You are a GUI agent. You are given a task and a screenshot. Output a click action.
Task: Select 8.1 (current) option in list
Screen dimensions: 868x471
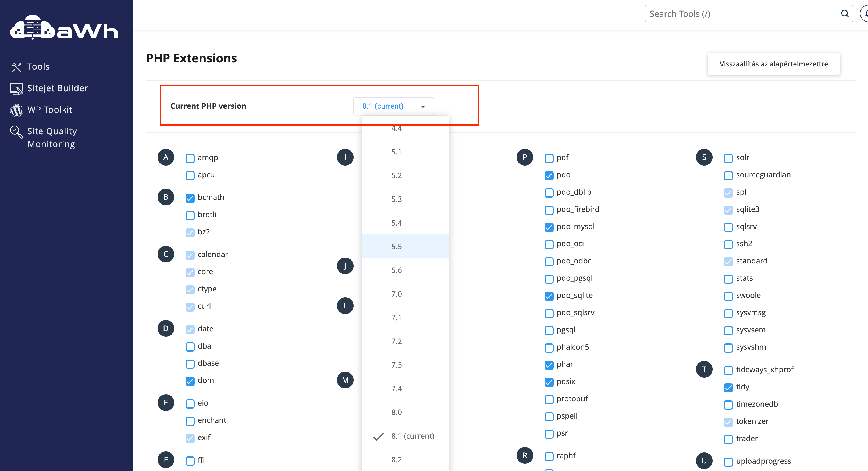tap(405, 436)
